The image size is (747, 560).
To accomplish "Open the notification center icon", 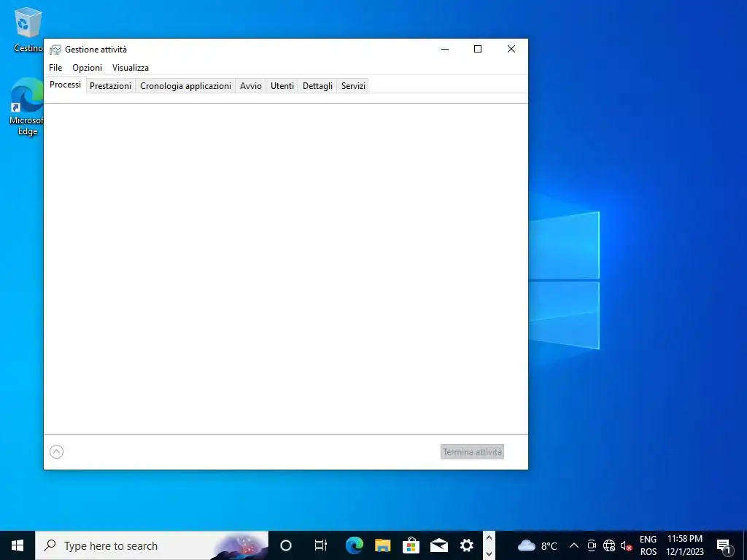I will click(x=724, y=545).
